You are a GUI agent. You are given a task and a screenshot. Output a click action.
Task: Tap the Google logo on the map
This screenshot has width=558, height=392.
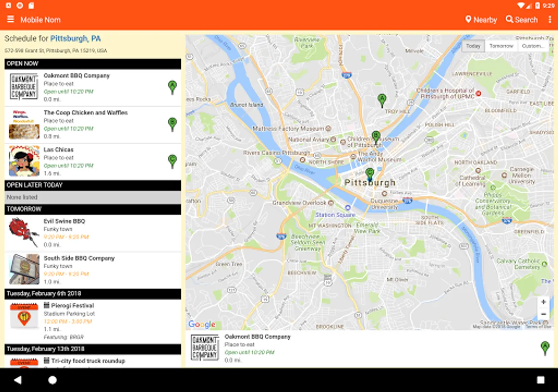click(x=202, y=324)
